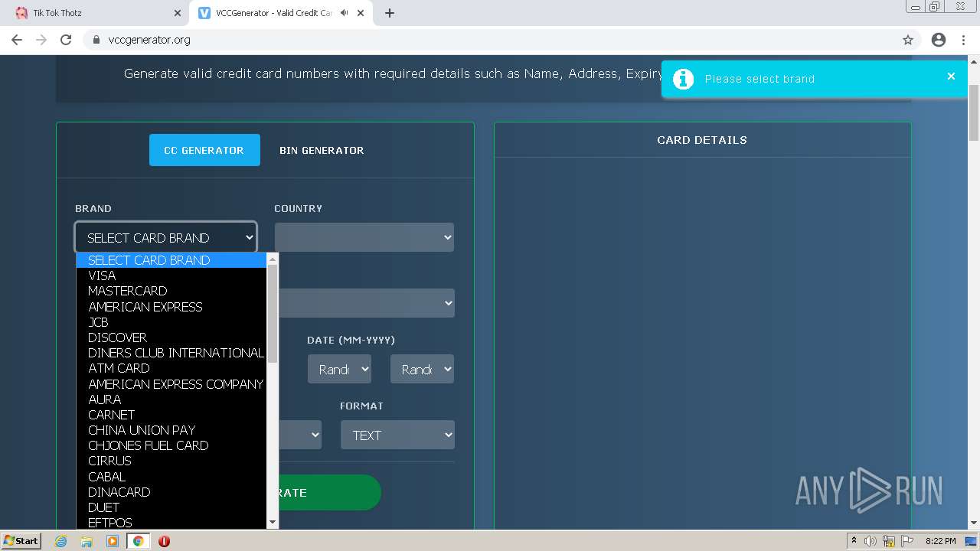Select DINACARD from the brand list
The image size is (980, 551).
pyautogui.click(x=171, y=492)
